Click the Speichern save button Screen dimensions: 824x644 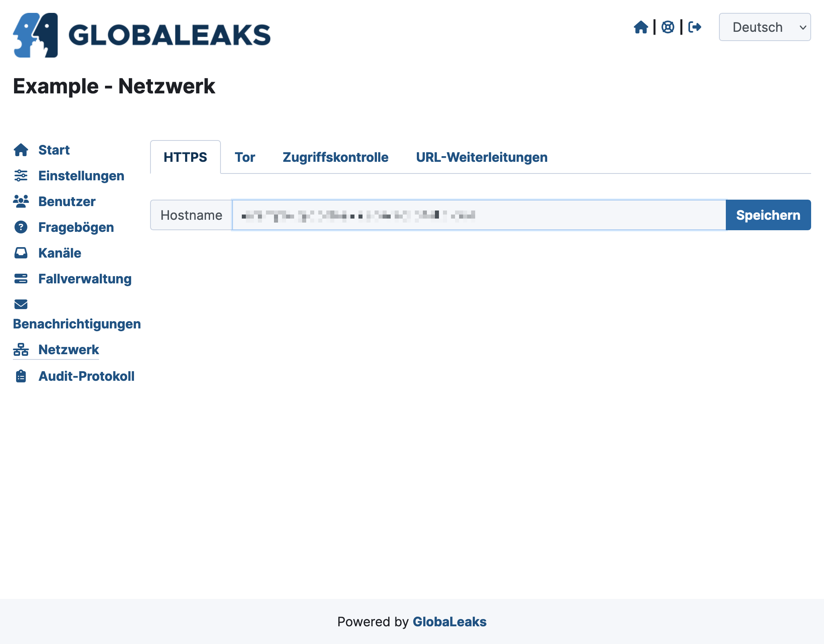[768, 215]
